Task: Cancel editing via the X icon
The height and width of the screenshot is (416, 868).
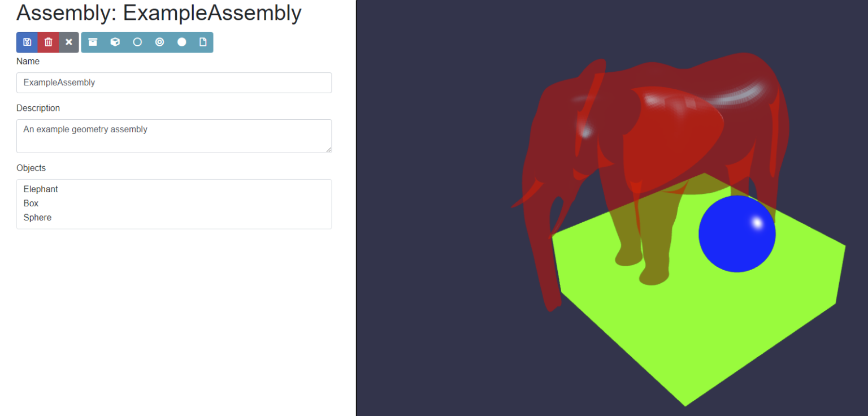Action: tap(68, 42)
